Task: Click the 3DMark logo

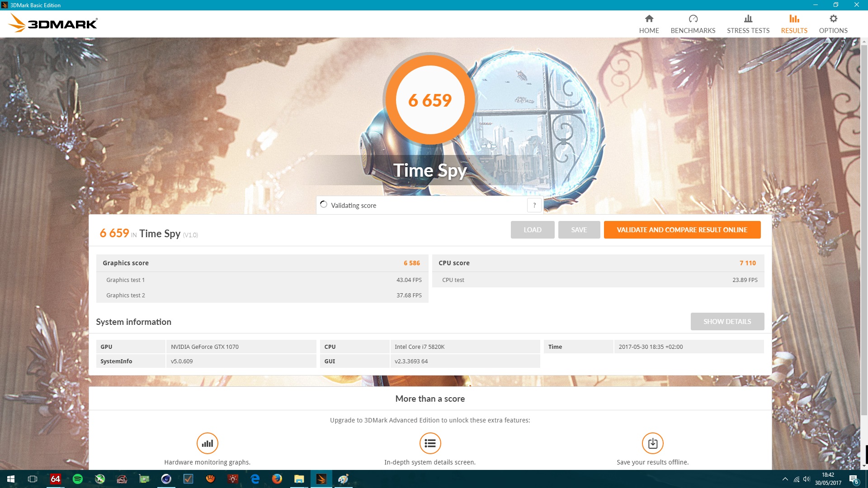Action: coord(53,23)
